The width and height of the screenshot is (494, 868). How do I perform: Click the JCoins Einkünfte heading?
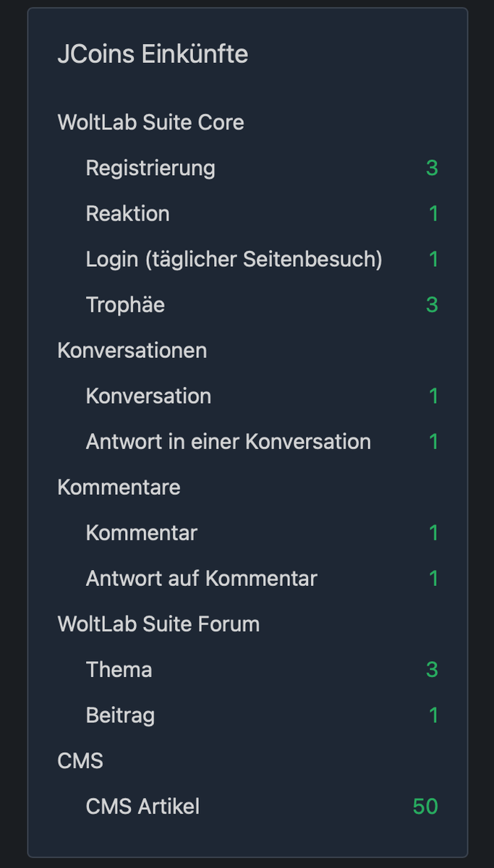(x=153, y=54)
